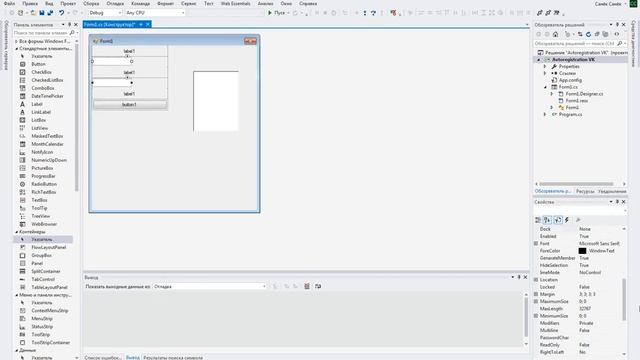
Task: Select RichTextBox in the Toolbox
Action: (x=44, y=192)
